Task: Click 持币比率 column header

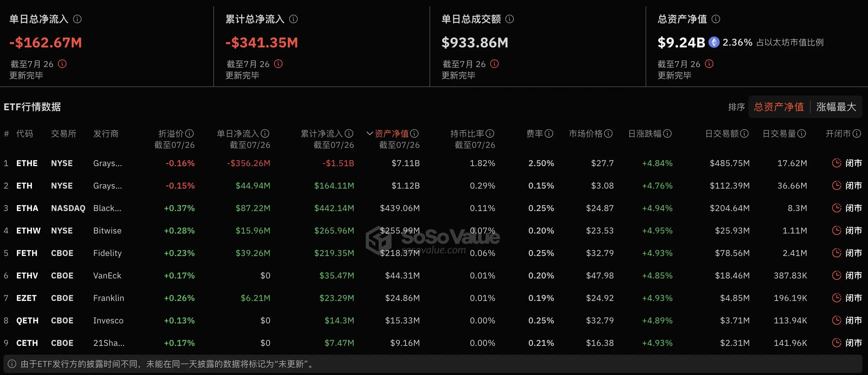Action: coord(467,133)
